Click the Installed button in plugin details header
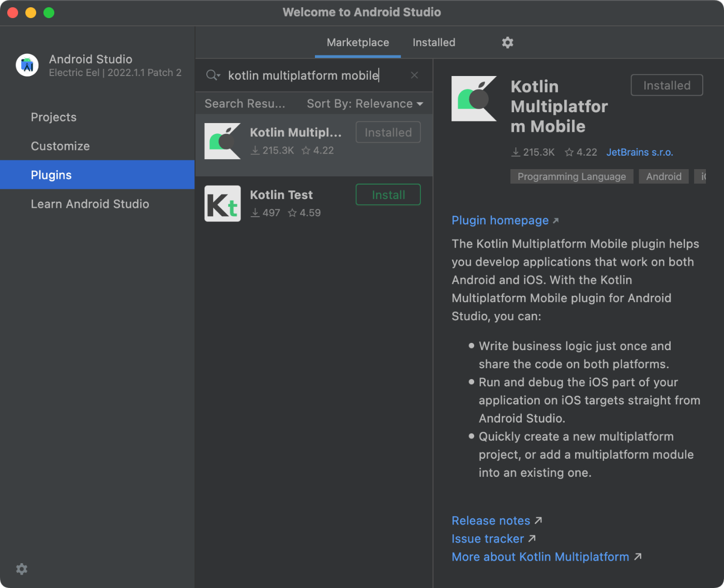Viewport: 724px width, 588px height. 667,85
